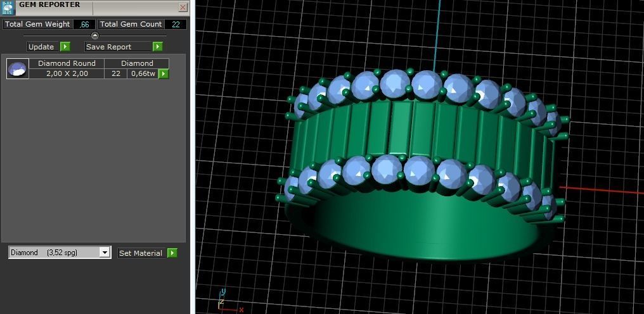644x314 pixels.
Task: Click the XYZ axis indicator in viewport
Action: pos(229,301)
